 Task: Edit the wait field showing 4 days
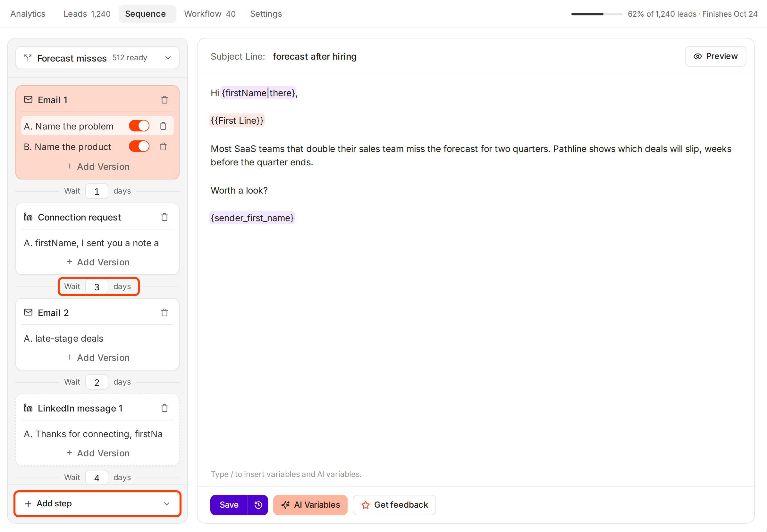click(x=97, y=478)
